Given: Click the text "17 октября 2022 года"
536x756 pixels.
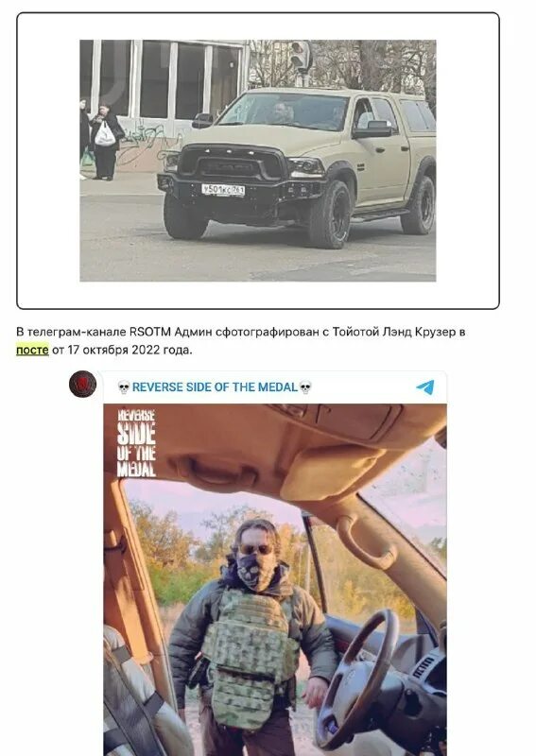Looking at the screenshot, I should click(x=130, y=350).
